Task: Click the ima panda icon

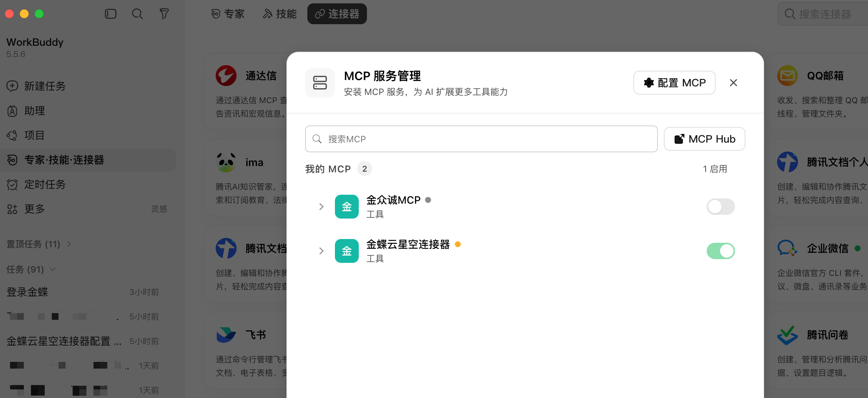Action: (x=226, y=162)
